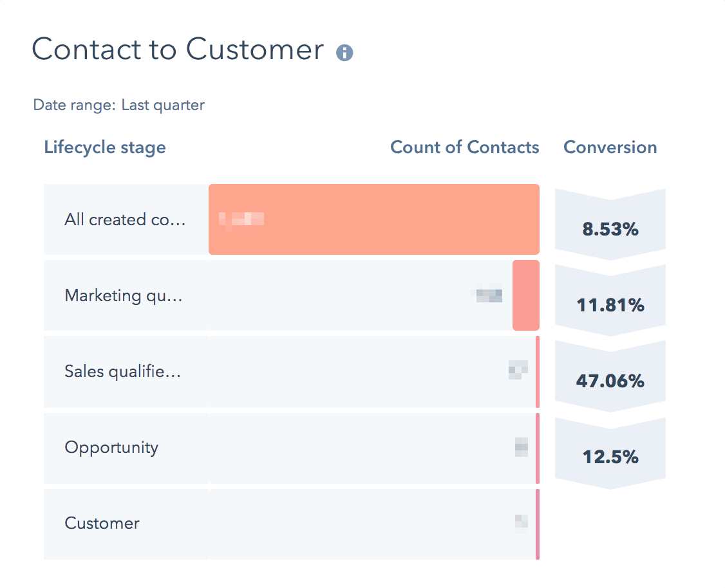Click the Conversion column header
The height and width of the screenshot is (588, 725).
coord(610,147)
